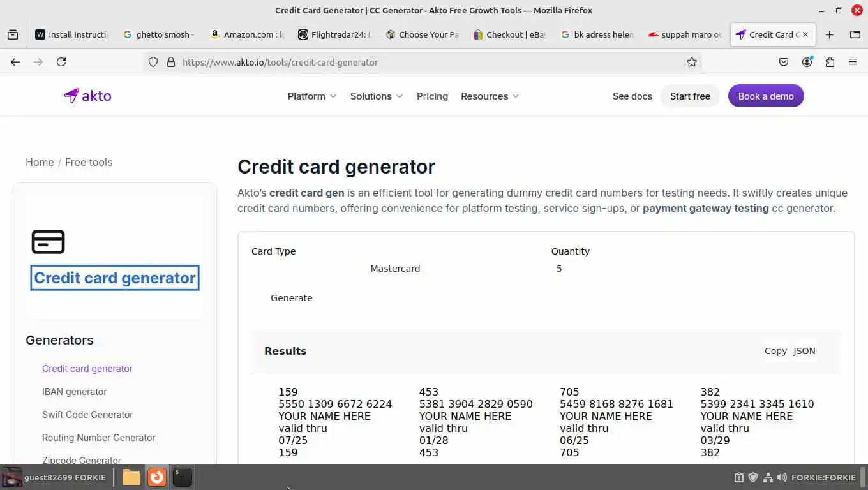
Task: Go forward with the browser forward arrow
Action: click(x=38, y=62)
